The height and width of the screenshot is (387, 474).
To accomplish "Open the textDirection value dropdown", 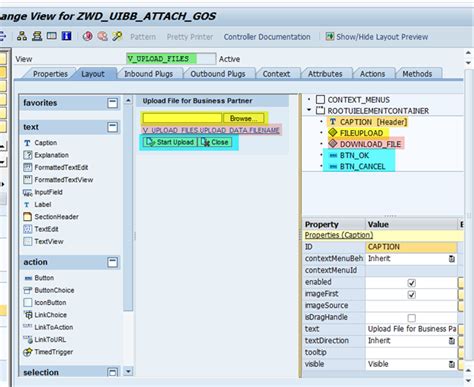I will click(452, 341).
